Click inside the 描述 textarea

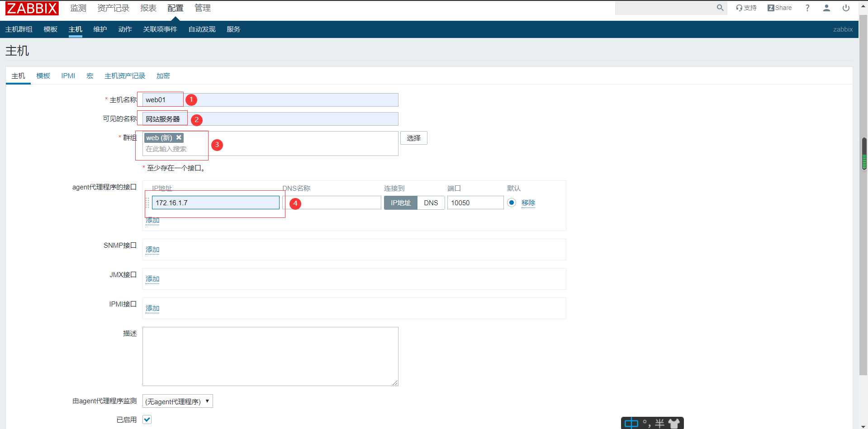pyautogui.click(x=270, y=356)
